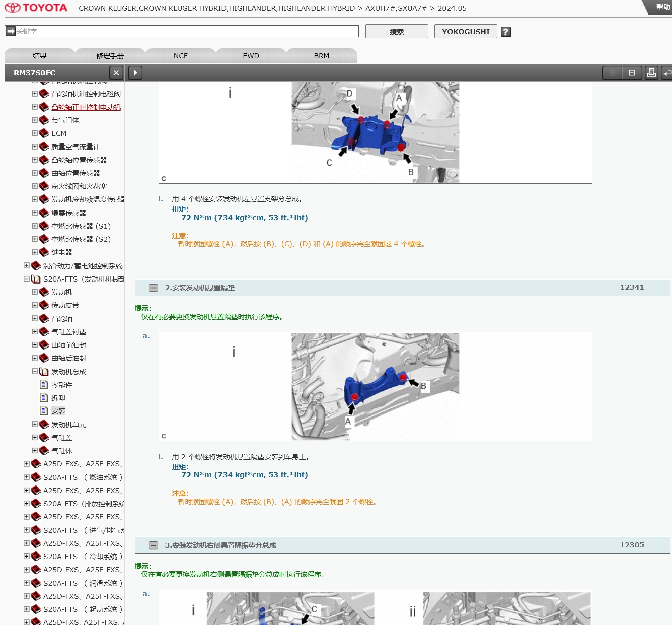
Task: Click the play arrow next to RM37S0EC
Action: pos(135,73)
